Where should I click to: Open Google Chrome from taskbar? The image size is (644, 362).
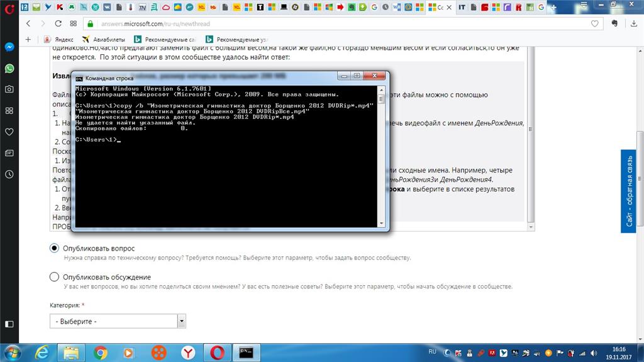100,353
